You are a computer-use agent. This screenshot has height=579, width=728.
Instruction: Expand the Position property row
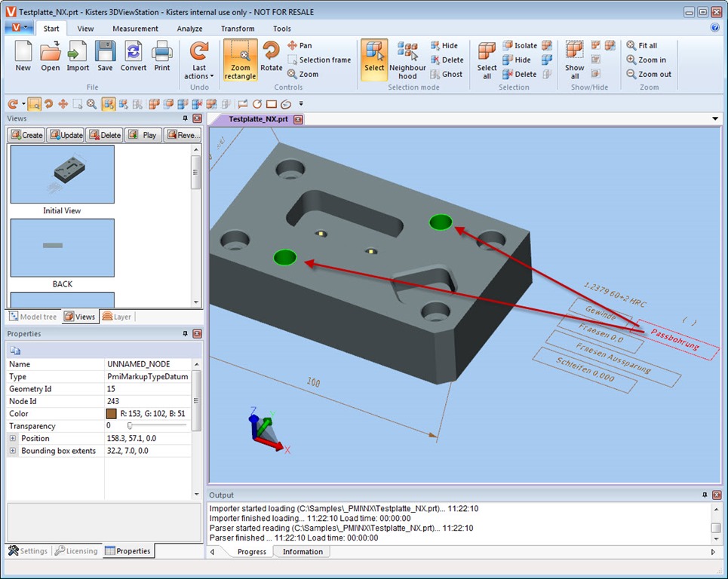(13, 439)
